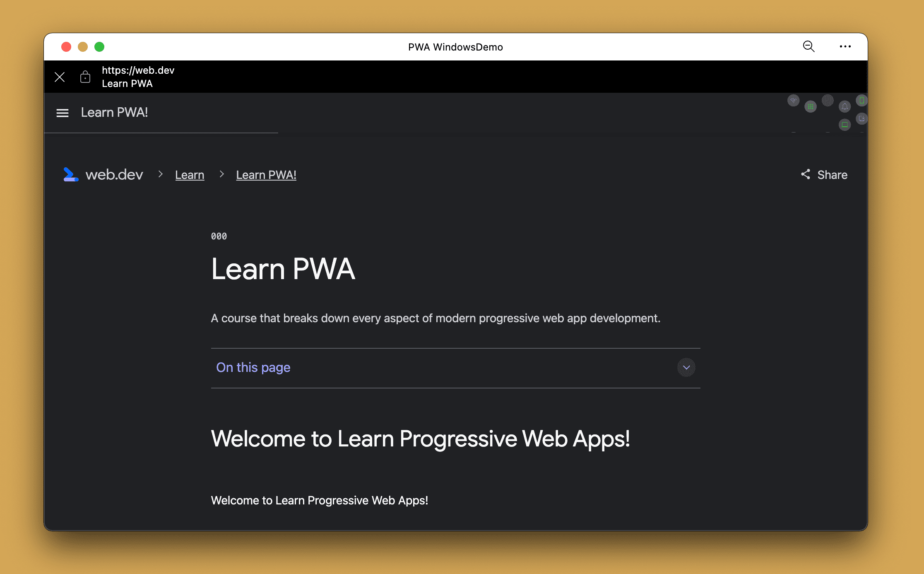The image size is (924, 574).
Task: Click the zoom/search icon in title bar
Action: click(x=808, y=47)
